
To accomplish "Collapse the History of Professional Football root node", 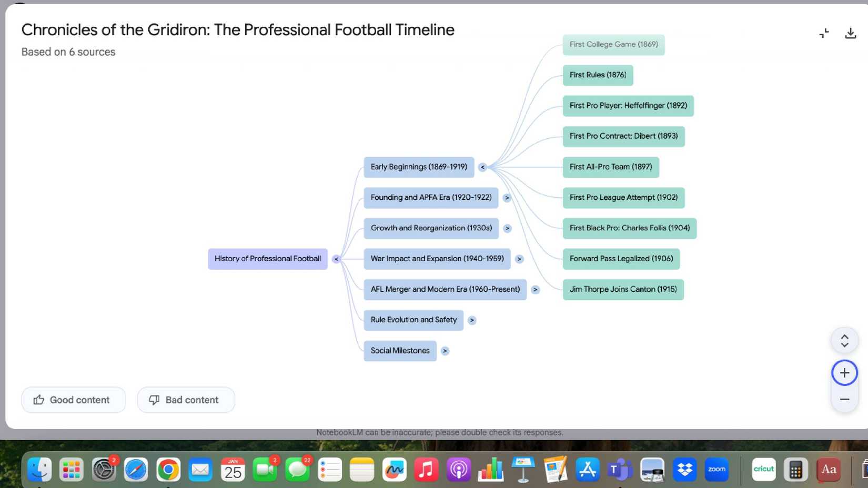I will coord(336,259).
